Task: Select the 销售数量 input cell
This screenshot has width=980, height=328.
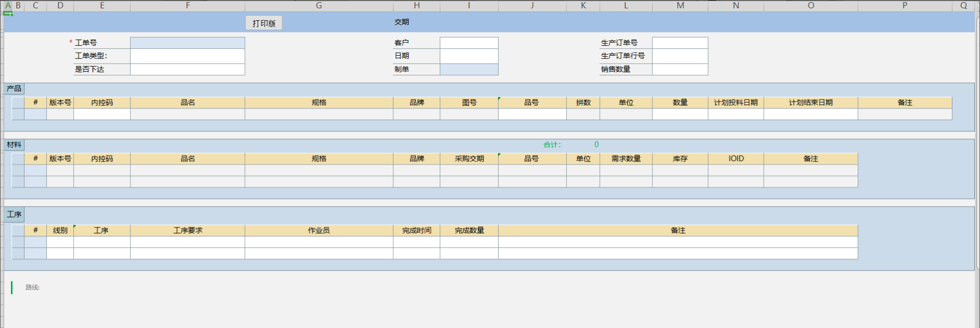Action: (x=680, y=69)
